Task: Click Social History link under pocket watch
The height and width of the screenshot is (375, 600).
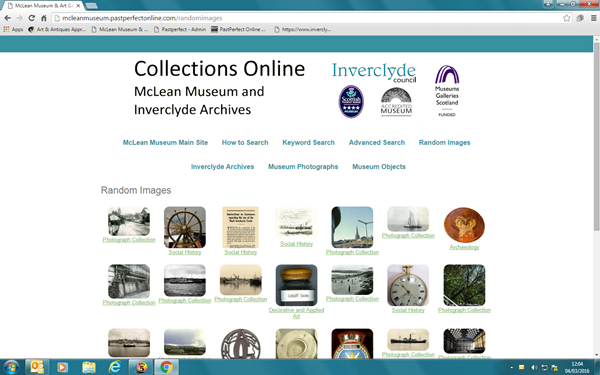Action: 408,310
